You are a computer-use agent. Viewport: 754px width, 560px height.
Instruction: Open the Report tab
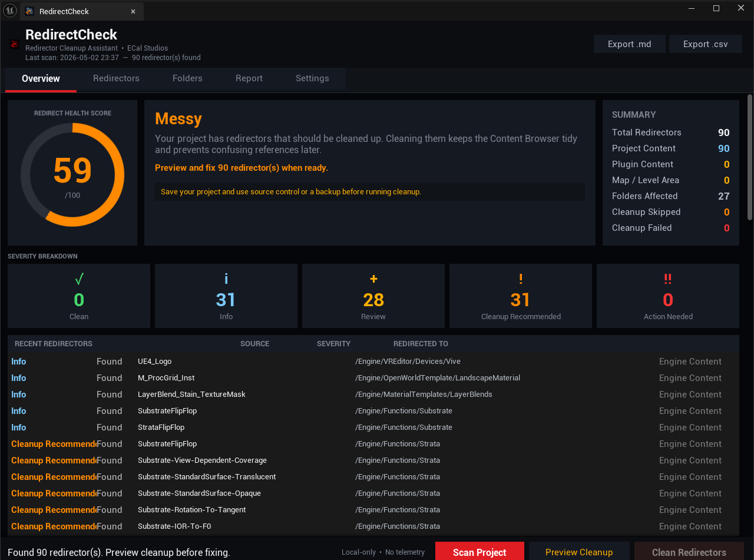[x=249, y=78]
